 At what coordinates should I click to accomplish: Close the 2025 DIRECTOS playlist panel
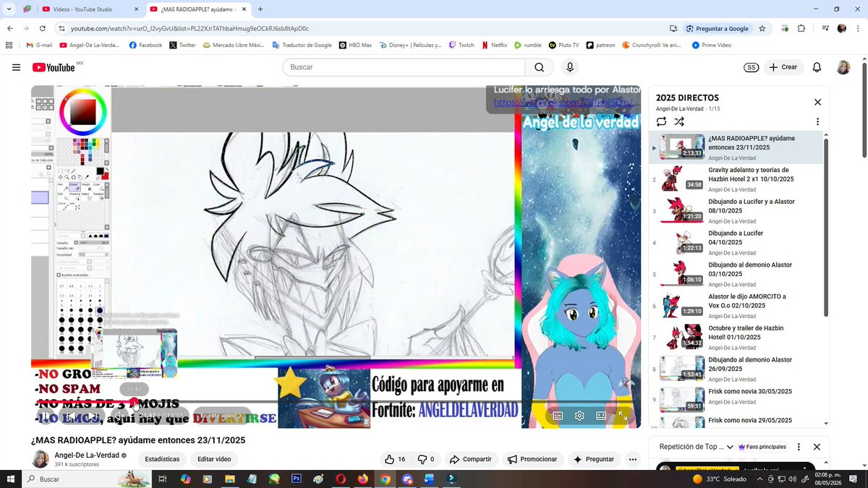pyautogui.click(x=817, y=102)
